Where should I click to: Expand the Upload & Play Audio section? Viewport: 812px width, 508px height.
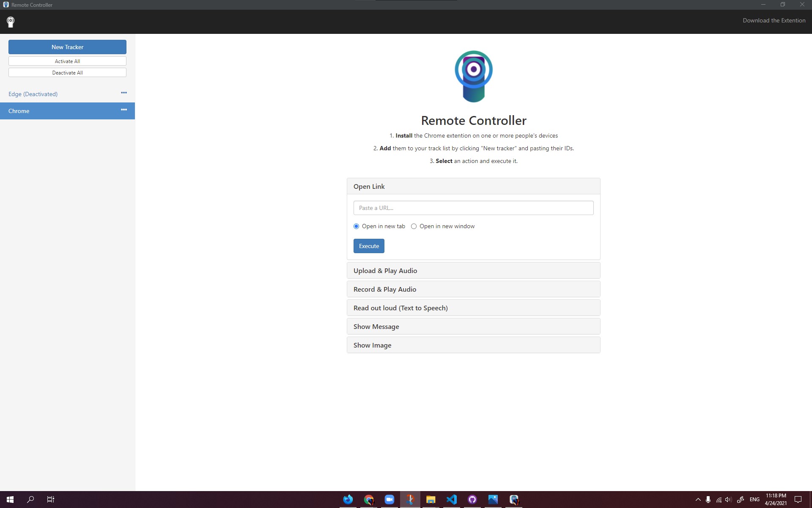pos(473,271)
